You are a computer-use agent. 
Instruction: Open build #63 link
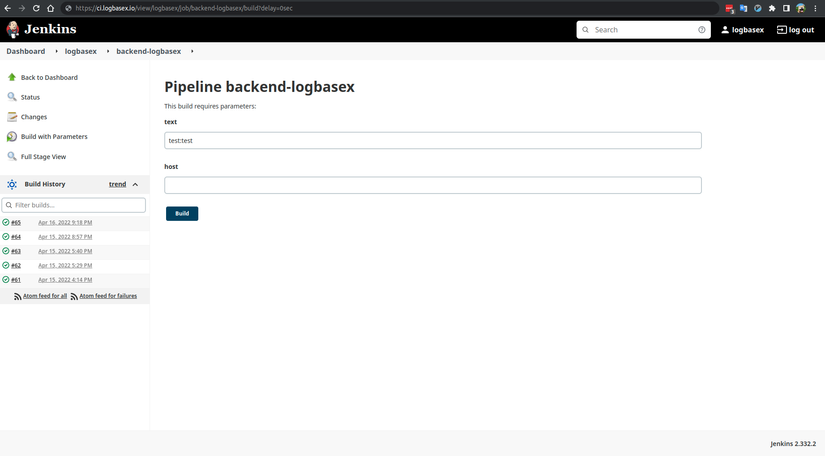[x=16, y=251]
